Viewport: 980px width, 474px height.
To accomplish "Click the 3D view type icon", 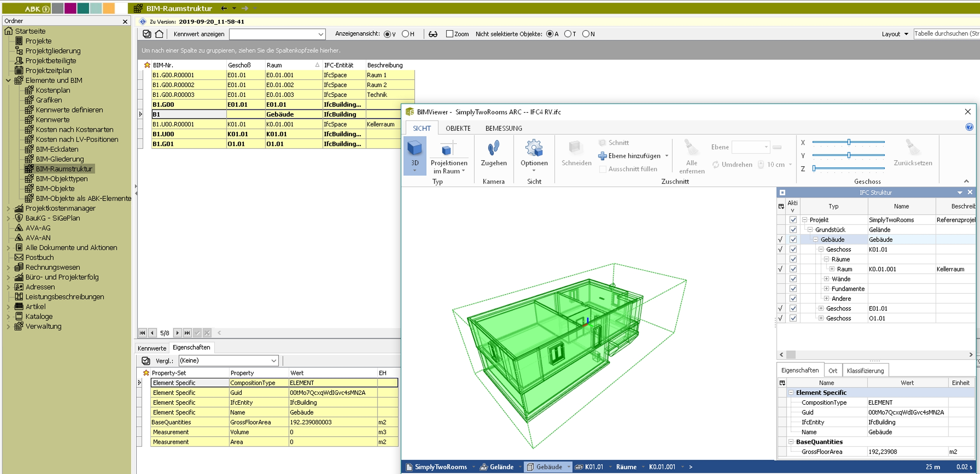I will tap(414, 148).
